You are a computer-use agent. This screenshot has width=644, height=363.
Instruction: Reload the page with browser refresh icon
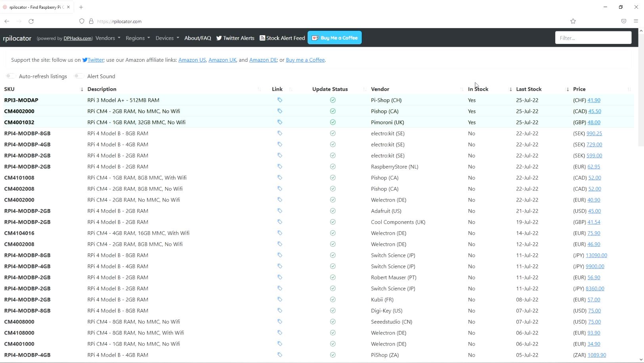(31, 21)
